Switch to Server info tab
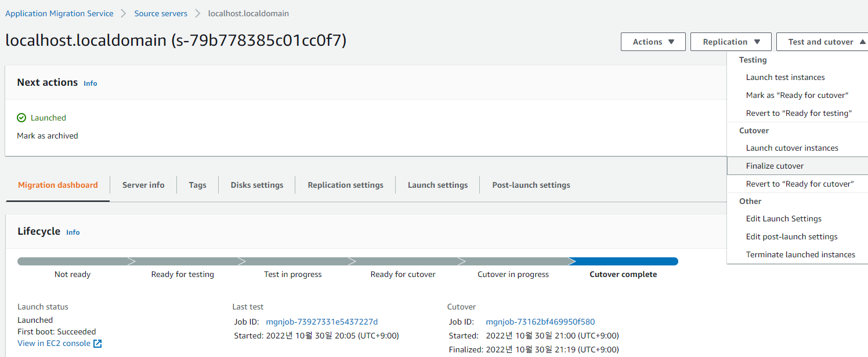This screenshot has height=357, width=868. (x=143, y=185)
